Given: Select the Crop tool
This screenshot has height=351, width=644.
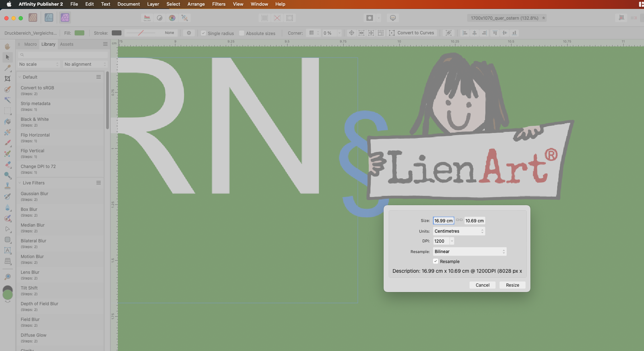Looking at the screenshot, I should tap(7, 79).
